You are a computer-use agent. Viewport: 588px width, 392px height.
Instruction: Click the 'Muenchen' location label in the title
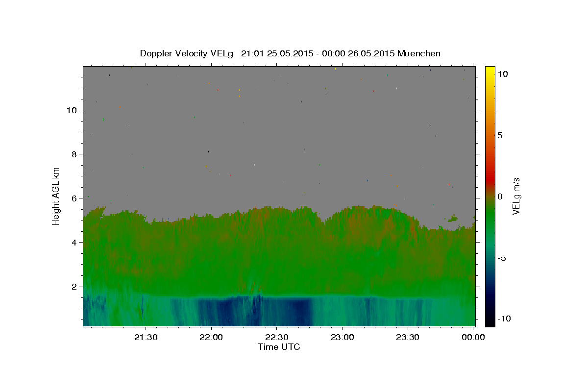point(419,53)
